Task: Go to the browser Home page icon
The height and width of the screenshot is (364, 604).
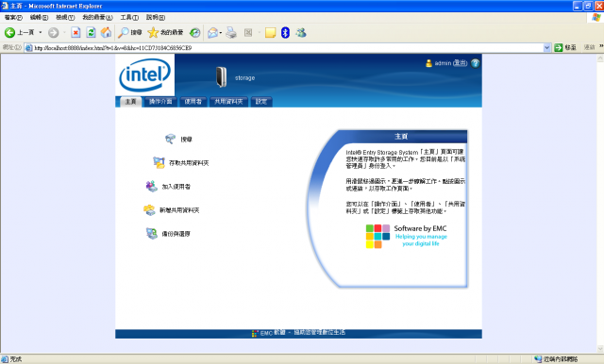Action: coord(106,33)
